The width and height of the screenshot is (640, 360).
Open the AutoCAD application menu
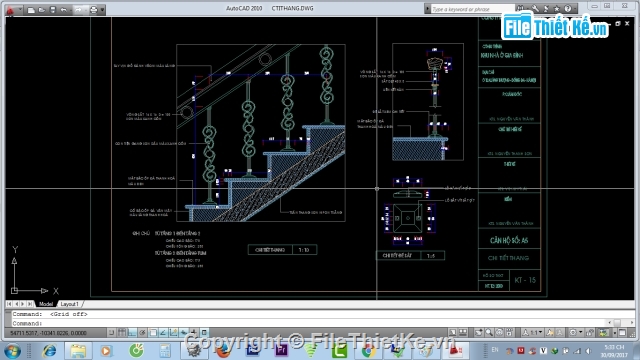(x=10, y=10)
